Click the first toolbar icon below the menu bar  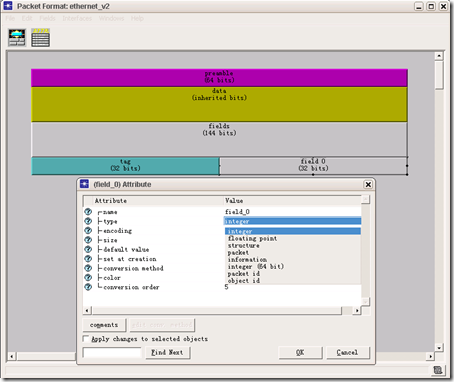click(x=17, y=37)
